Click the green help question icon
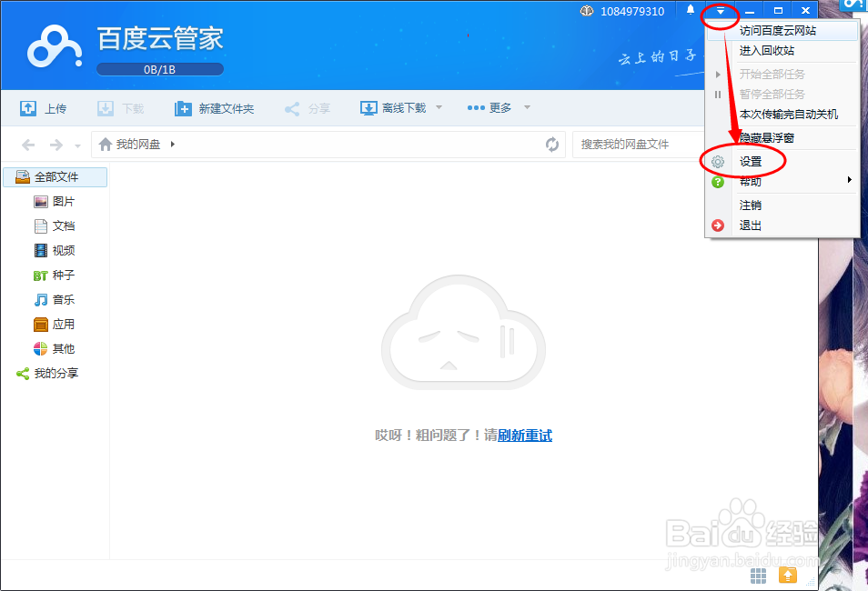 (x=718, y=182)
